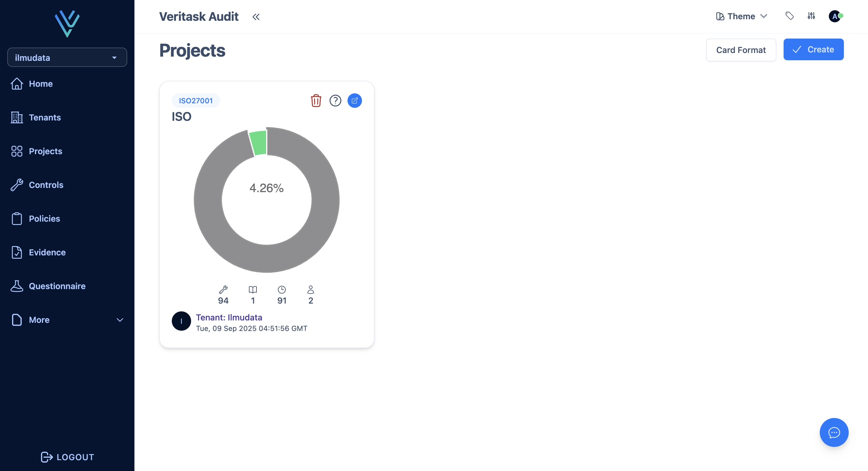Viewport: 868px width, 471px height.
Task: Click the Tenants building icon
Action: point(17,117)
